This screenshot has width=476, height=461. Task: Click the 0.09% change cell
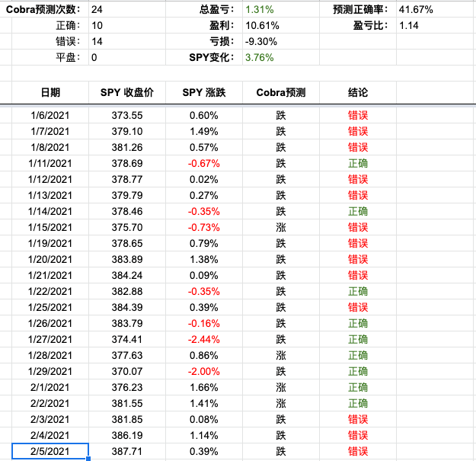click(x=203, y=275)
